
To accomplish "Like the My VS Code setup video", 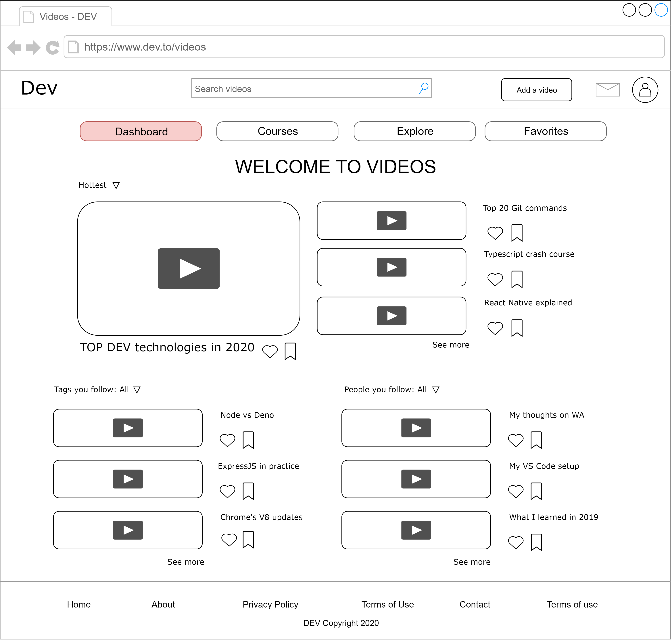I will [516, 491].
